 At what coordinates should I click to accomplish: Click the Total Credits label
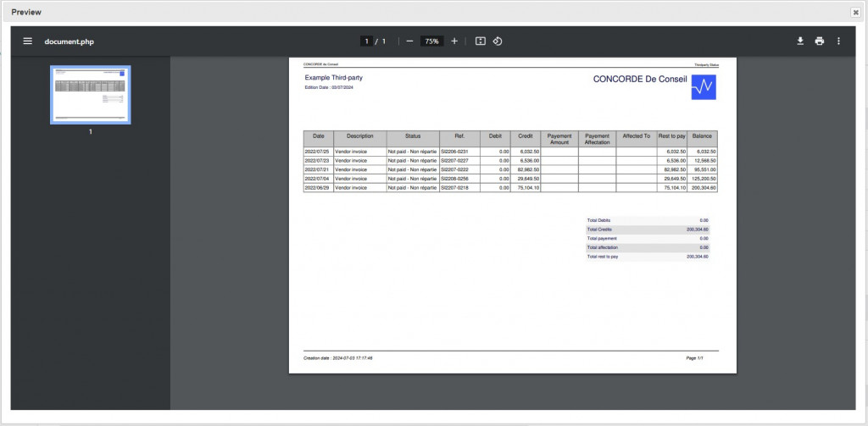coord(599,229)
